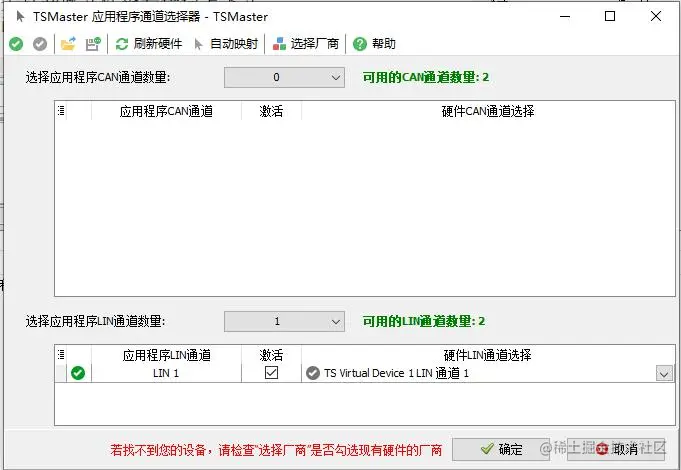
Task: Click the save configuration disk icon
Action: pos(93,44)
